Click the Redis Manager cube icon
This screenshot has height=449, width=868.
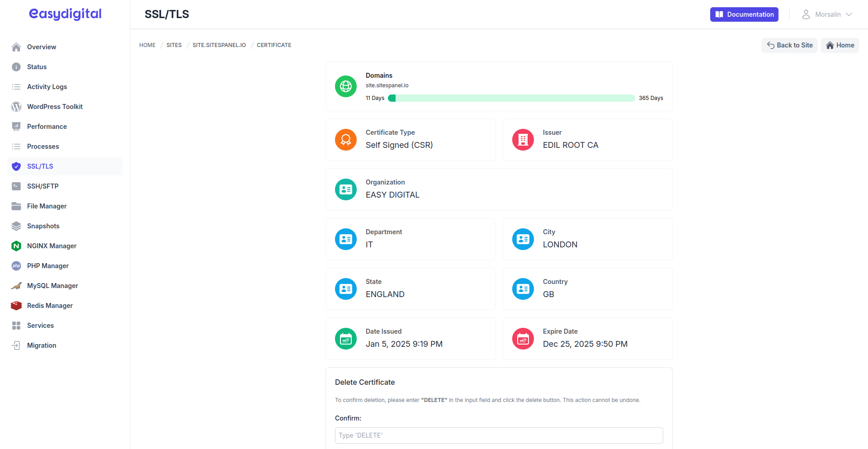[16, 306]
